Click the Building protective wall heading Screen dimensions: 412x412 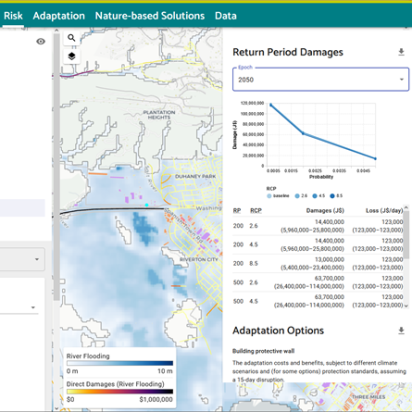(x=263, y=351)
